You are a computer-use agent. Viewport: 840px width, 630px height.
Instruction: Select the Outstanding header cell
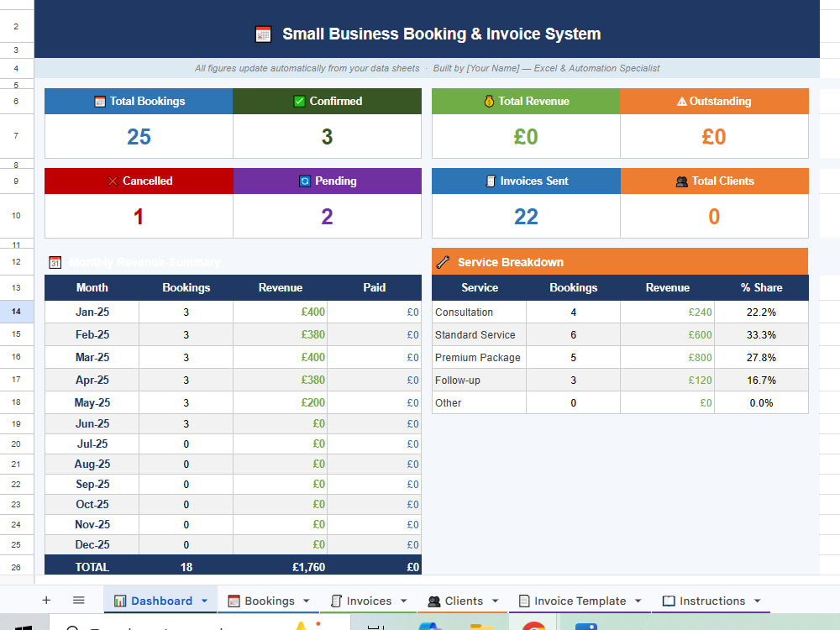tap(714, 102)
